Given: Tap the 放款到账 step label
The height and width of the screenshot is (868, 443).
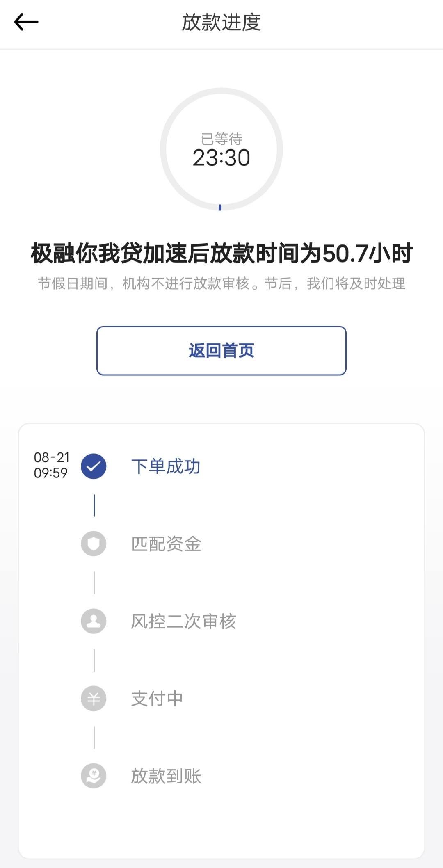Looking at the screenshot, I should [166, 776].
